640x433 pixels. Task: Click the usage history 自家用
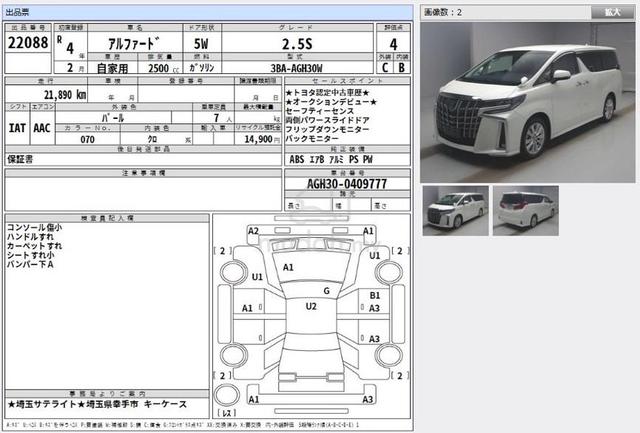pos(113,68)
